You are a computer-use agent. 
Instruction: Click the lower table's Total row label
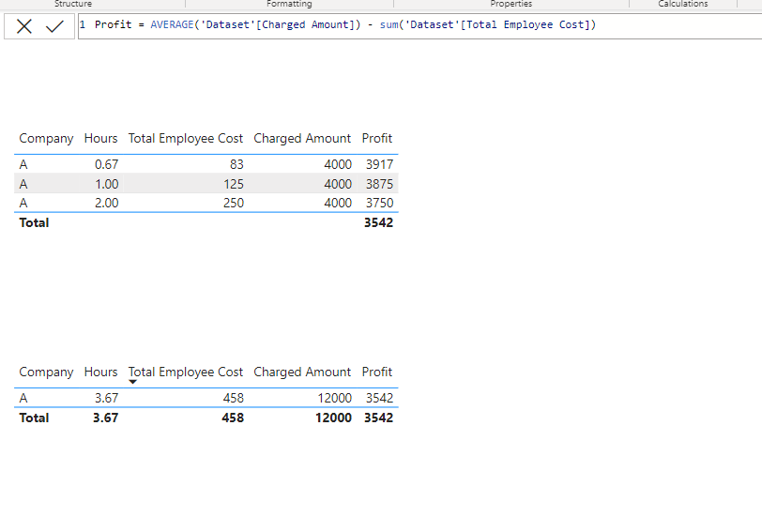(x=34, y=418)
